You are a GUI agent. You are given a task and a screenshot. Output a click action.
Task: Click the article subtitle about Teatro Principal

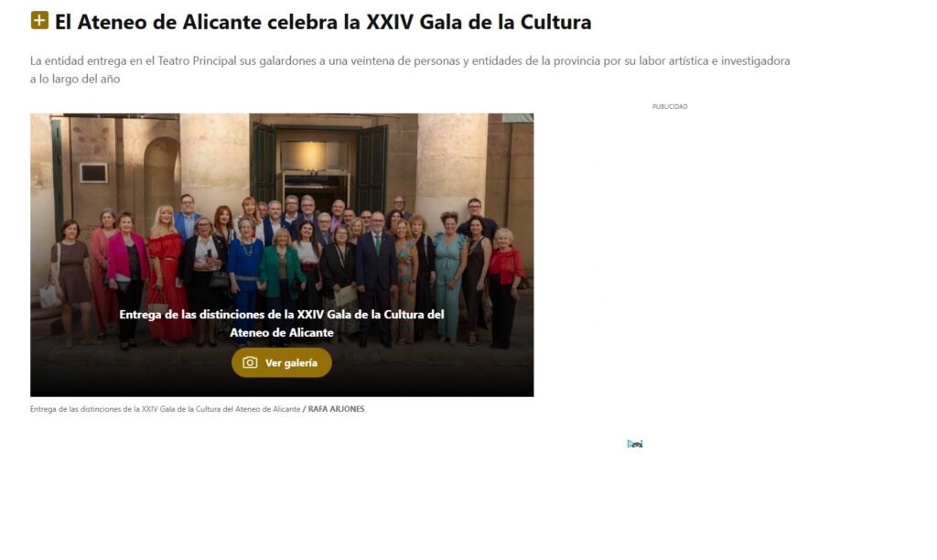pyautogui.click(x=410, y=70)
